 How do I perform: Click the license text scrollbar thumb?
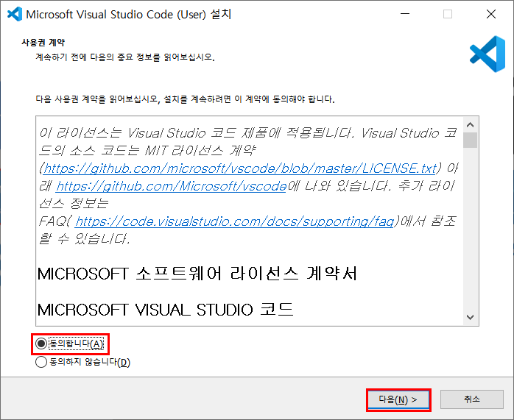pyautogui.click(x=470, y=140)
